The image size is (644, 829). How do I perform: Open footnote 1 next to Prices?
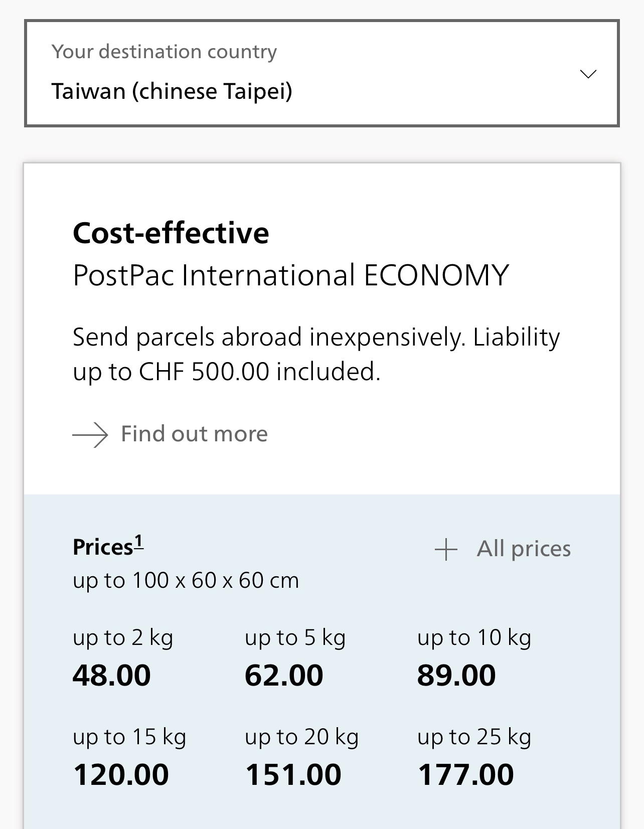138,542
